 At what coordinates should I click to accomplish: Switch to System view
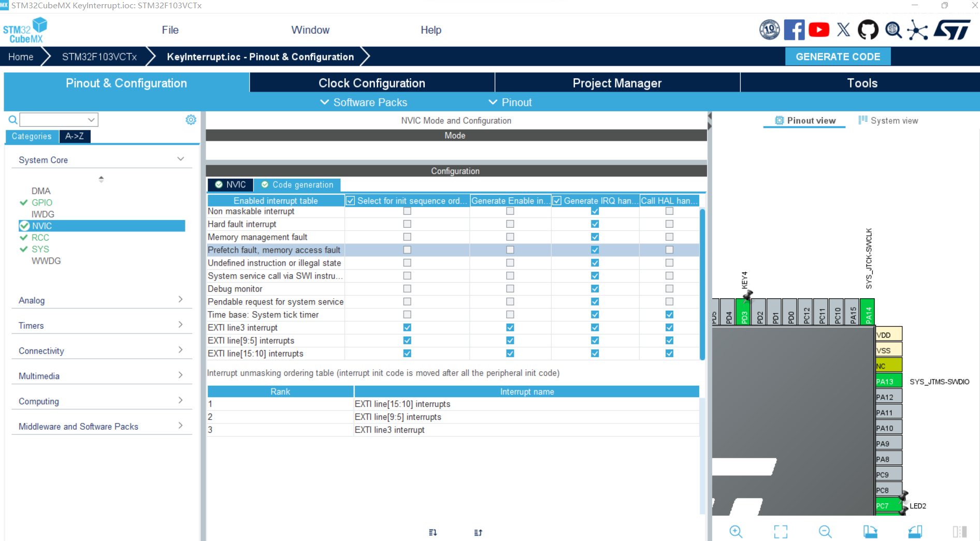893,120
